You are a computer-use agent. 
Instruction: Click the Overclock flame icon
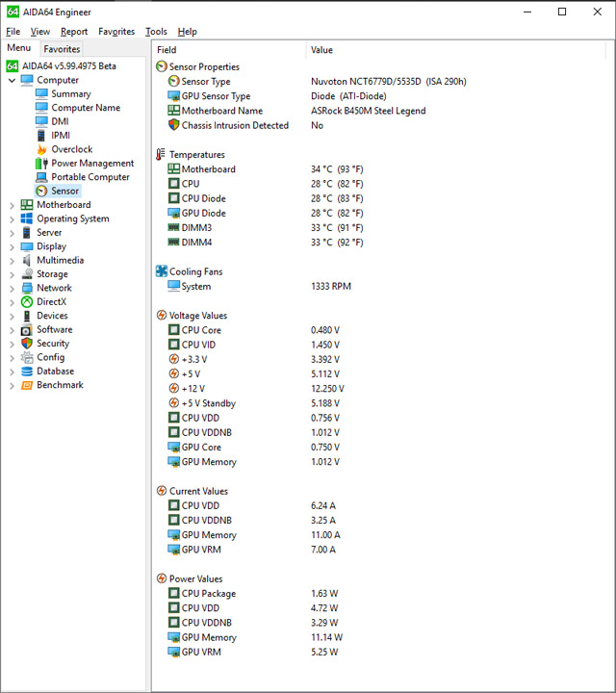[41, 149]
